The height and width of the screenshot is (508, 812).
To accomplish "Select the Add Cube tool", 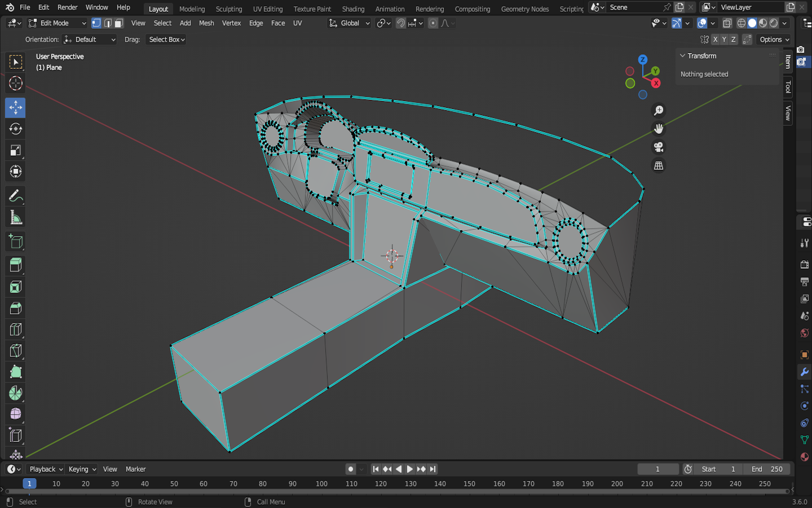I will (x=15, y=242).
